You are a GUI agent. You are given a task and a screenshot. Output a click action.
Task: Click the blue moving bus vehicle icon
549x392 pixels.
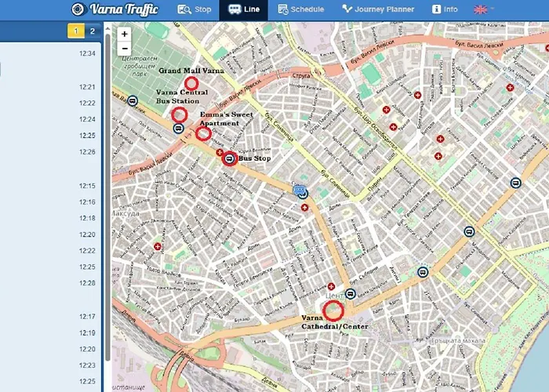[299, 191]
